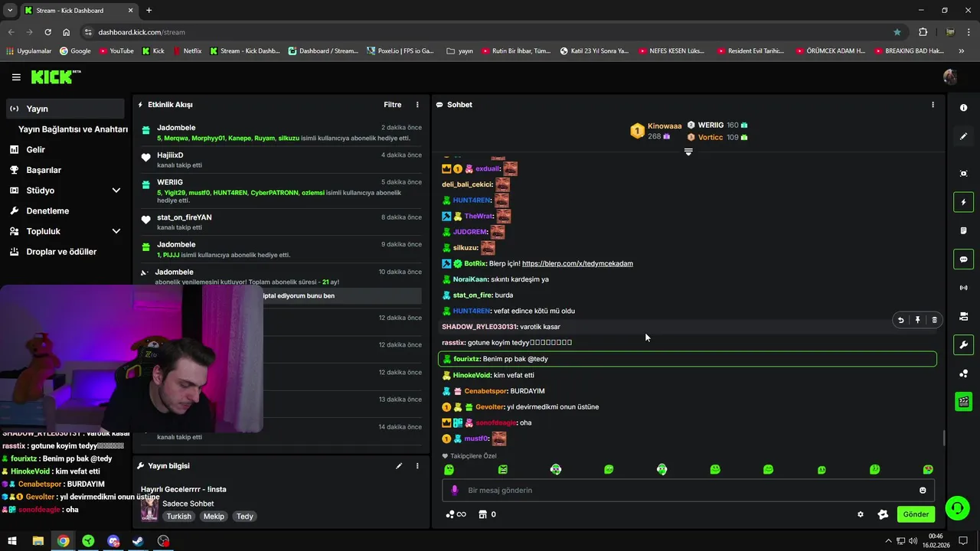Open Kinowaaa top gifter entry
This screenshot has height=551, width=980.
click(656, 131)
